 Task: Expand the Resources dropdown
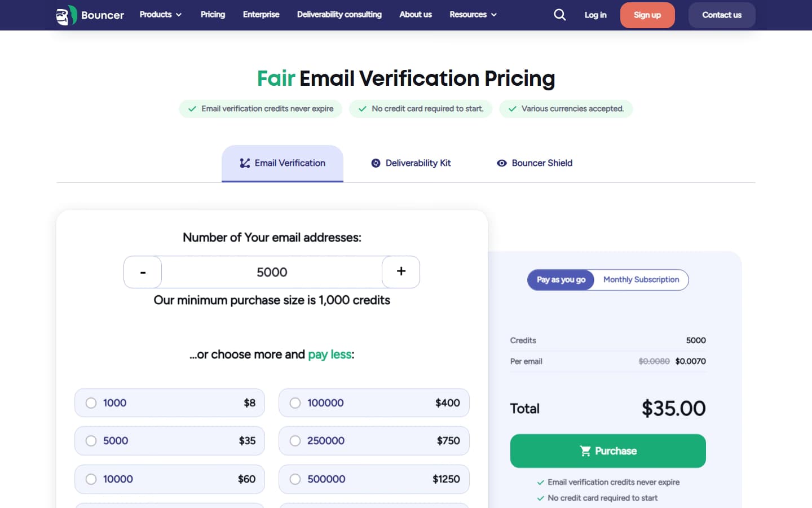coord(473,15)
